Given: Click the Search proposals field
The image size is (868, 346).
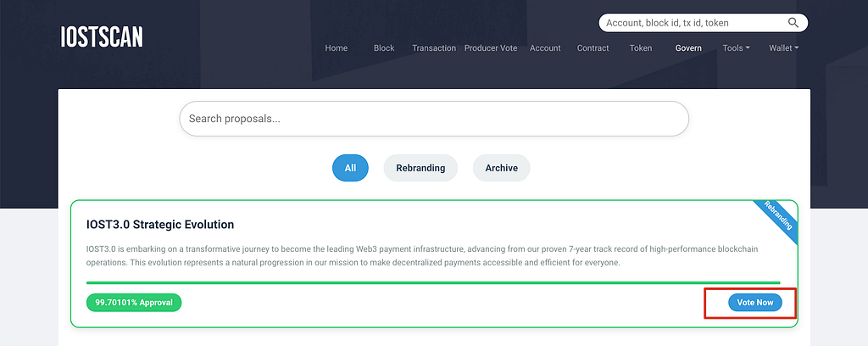Looking at the screenshot, I should click(x=434, y=119).
